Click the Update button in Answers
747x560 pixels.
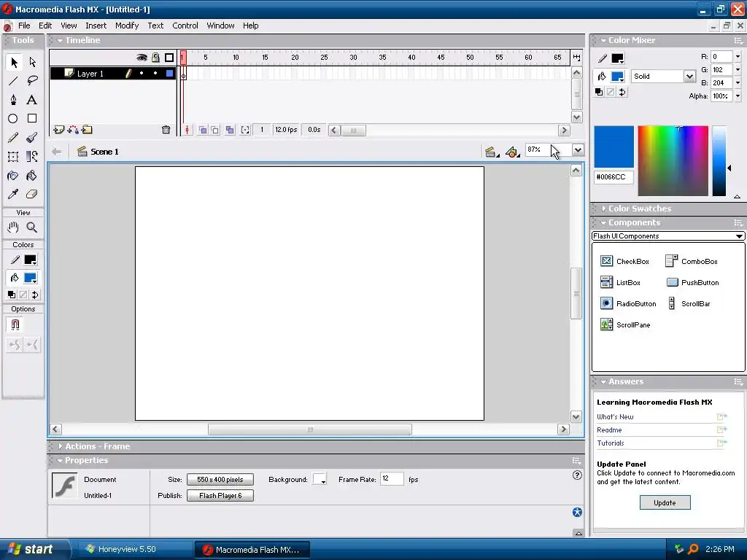pyautogui.click(x=665, y=503)
